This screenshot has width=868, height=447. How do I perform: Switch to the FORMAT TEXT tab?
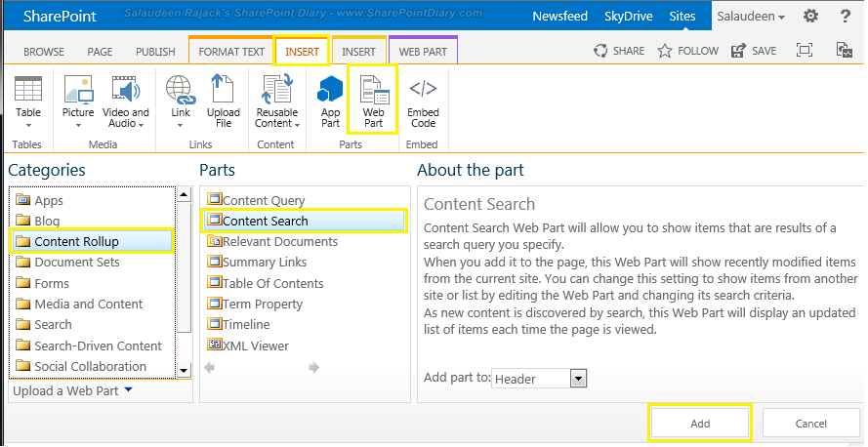tap(231, 52)
